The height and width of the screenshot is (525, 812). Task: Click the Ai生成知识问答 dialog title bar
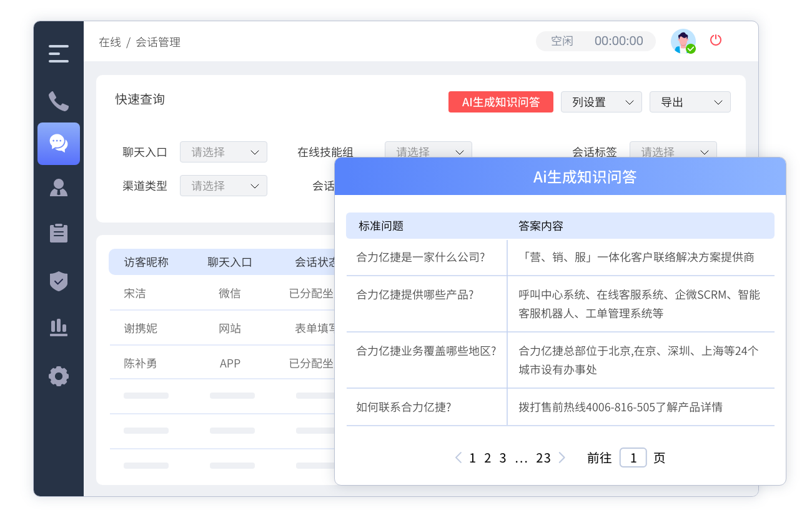coord(560,176)
